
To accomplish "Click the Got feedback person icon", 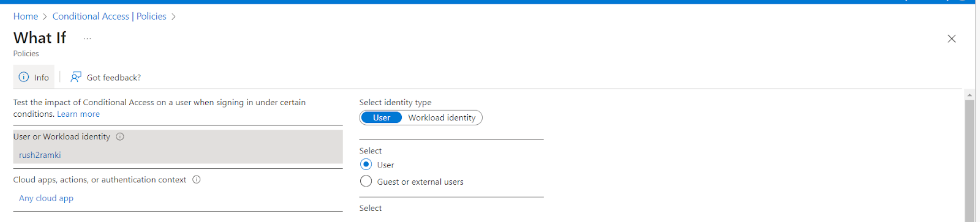I will click(76, 77).
